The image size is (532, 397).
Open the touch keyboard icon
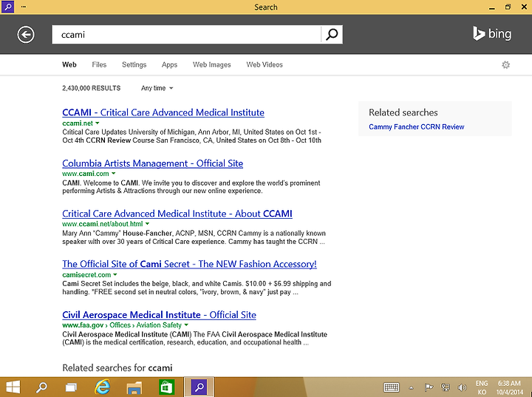click(x=391, y=387)
